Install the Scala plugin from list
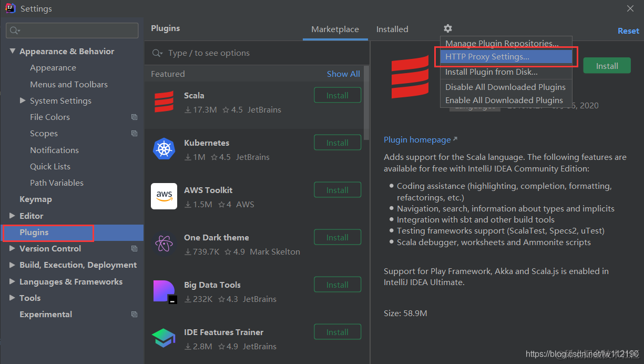Viewport: 644px width, 364px height. 338,96
